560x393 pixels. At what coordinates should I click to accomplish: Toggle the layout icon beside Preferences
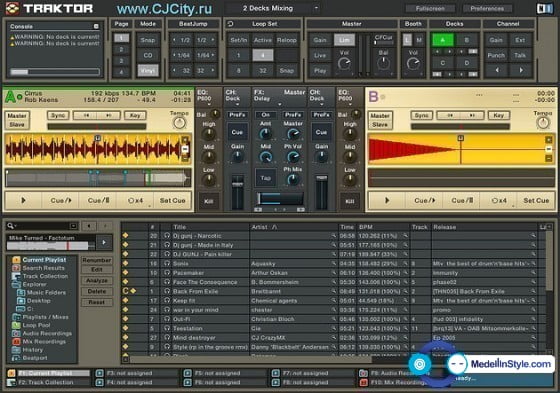coord(544,8)
